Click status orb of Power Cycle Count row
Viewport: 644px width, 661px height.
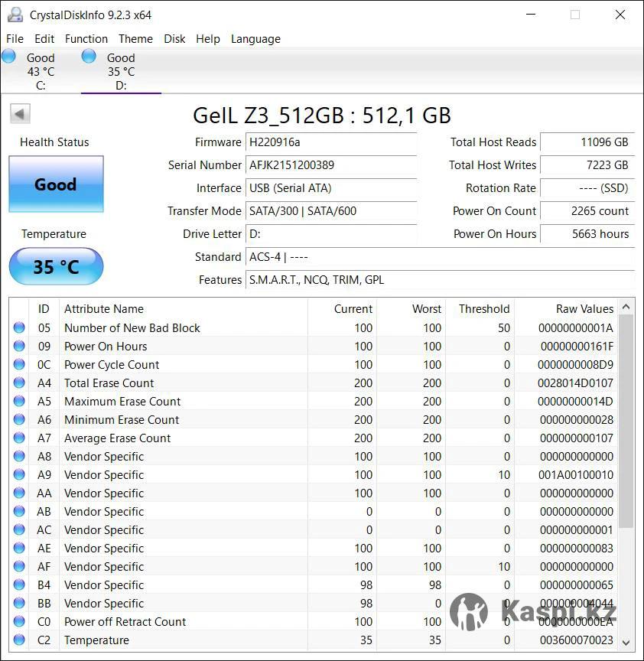tap(19, 364)
